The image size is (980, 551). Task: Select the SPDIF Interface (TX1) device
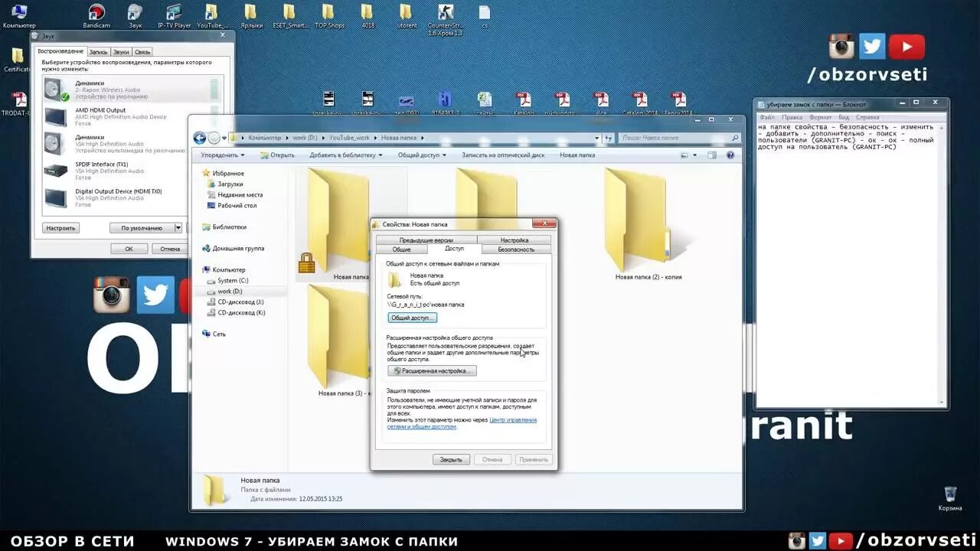(x=132, y=170)
